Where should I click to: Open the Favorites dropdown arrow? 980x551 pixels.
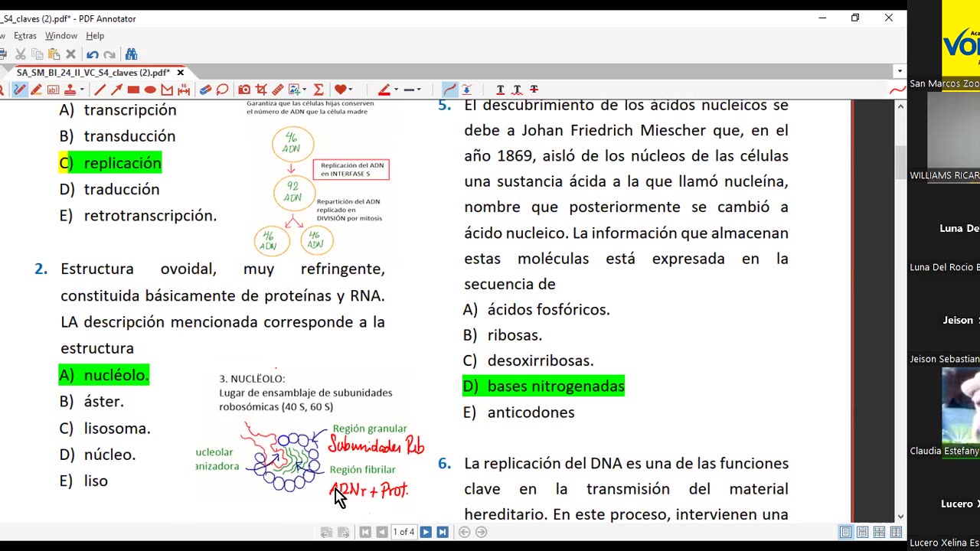pyautogui.click(x=351, y=90)
